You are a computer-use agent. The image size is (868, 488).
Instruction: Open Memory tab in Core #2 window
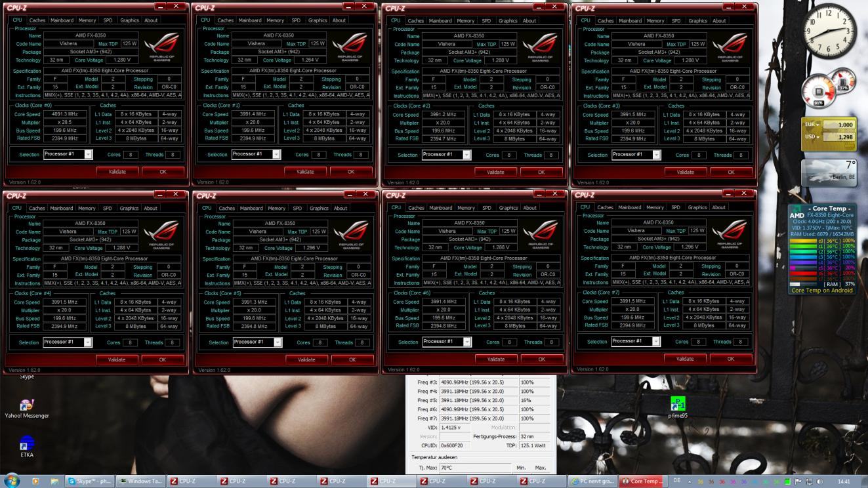[x=465, y=20]
